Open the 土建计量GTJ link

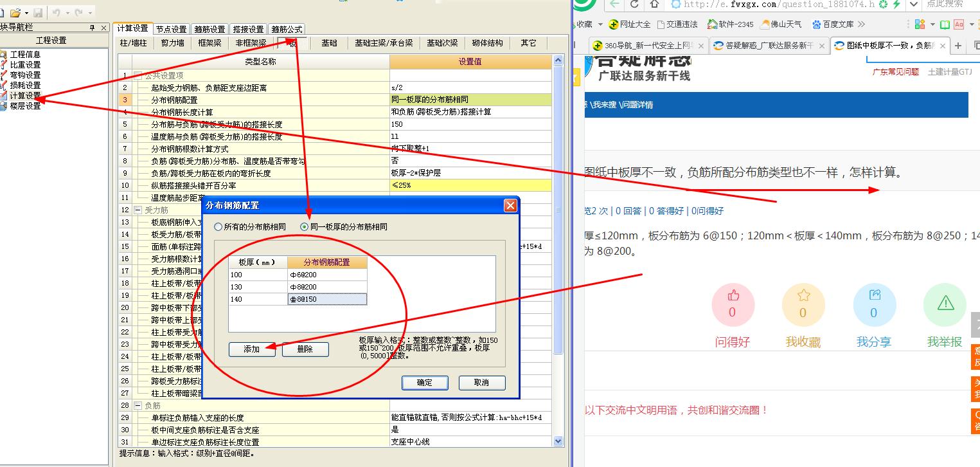click(x=950, y=72)
